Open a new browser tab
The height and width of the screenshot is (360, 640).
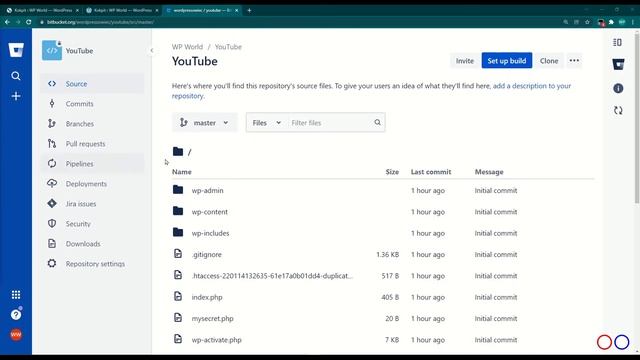(249, 10)
